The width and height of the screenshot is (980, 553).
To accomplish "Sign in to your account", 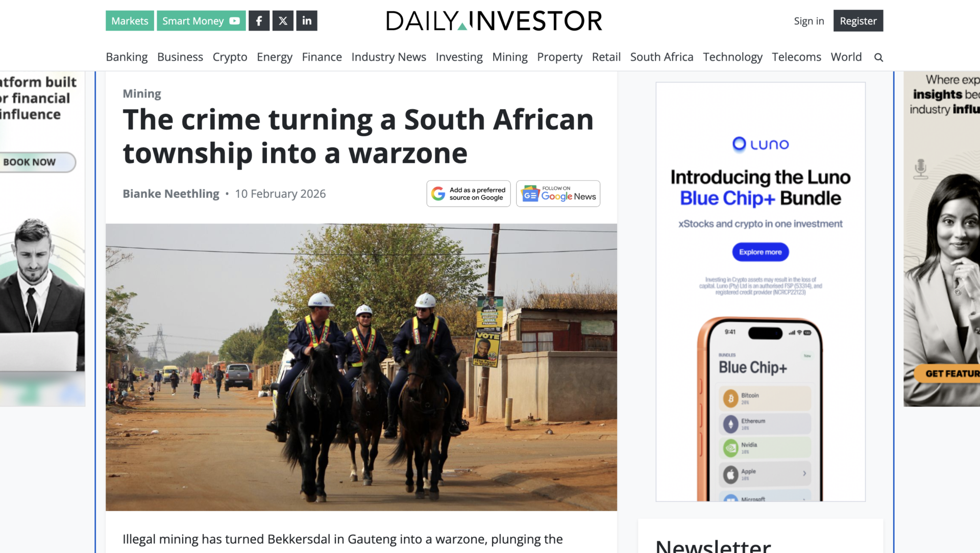I will [808, 21].
